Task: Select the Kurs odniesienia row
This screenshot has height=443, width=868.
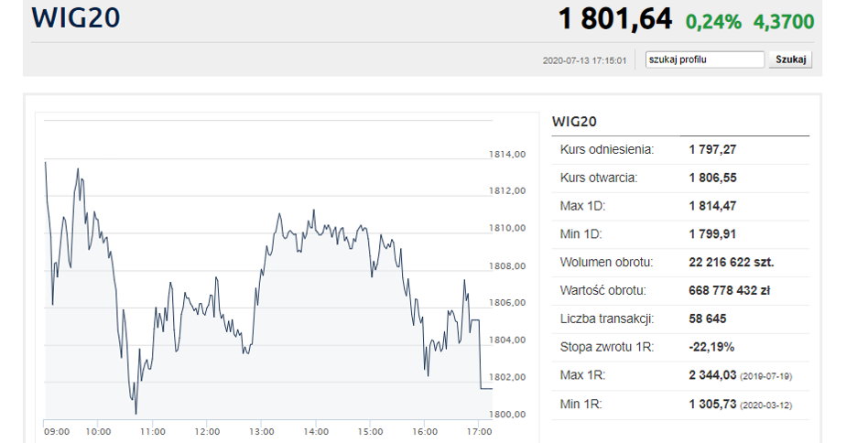Action: 680,150
